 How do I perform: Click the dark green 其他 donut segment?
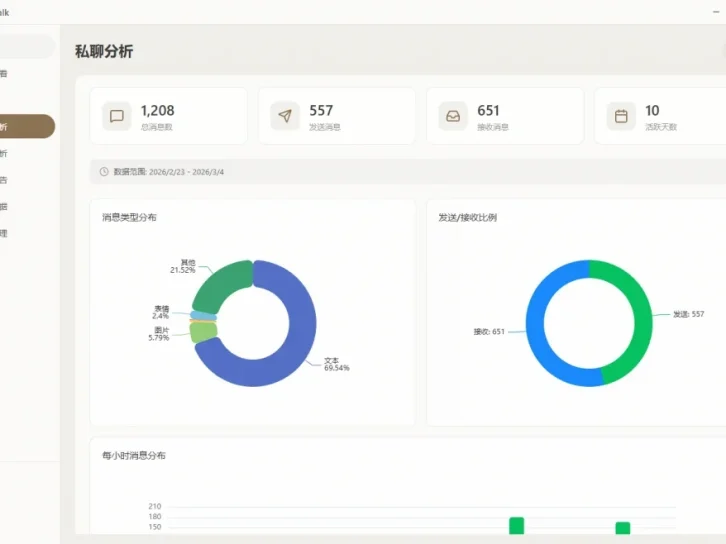pyautogui.click(x=225, y=286)
